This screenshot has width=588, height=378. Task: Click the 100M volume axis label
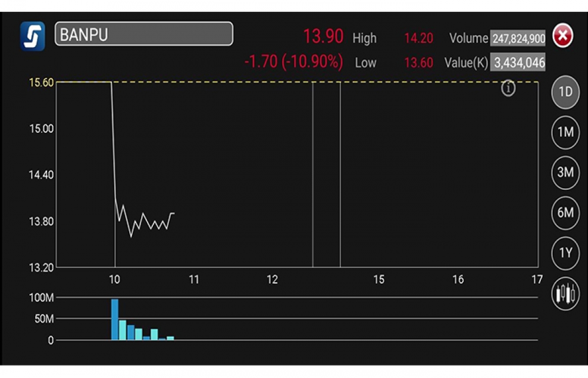41,297
